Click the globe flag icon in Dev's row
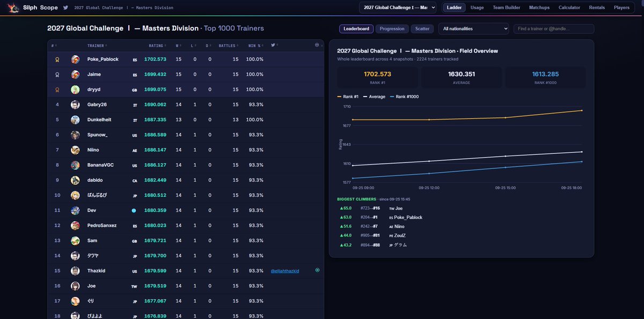 click(x=134, y=211)
